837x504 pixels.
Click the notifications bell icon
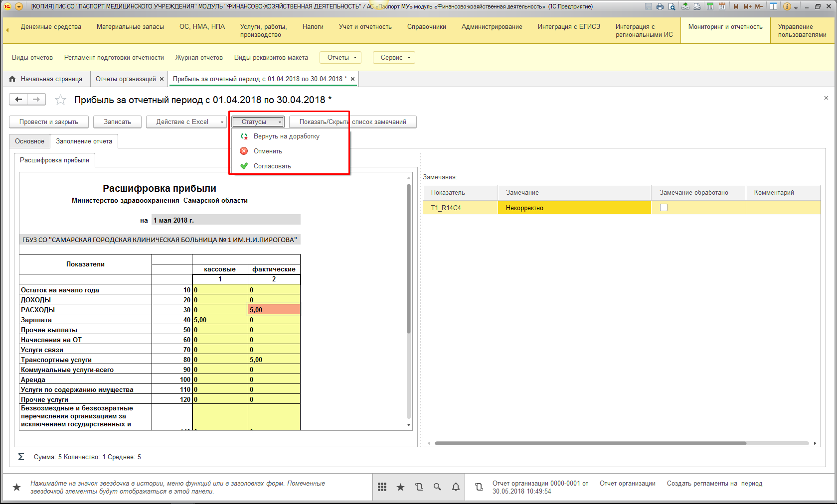click(456, 487)
